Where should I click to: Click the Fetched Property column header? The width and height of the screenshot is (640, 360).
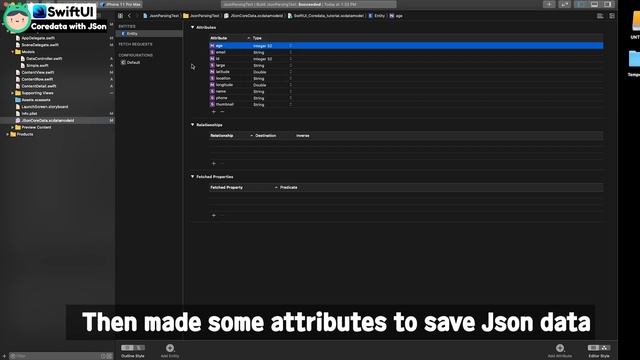tap(227, 187)
